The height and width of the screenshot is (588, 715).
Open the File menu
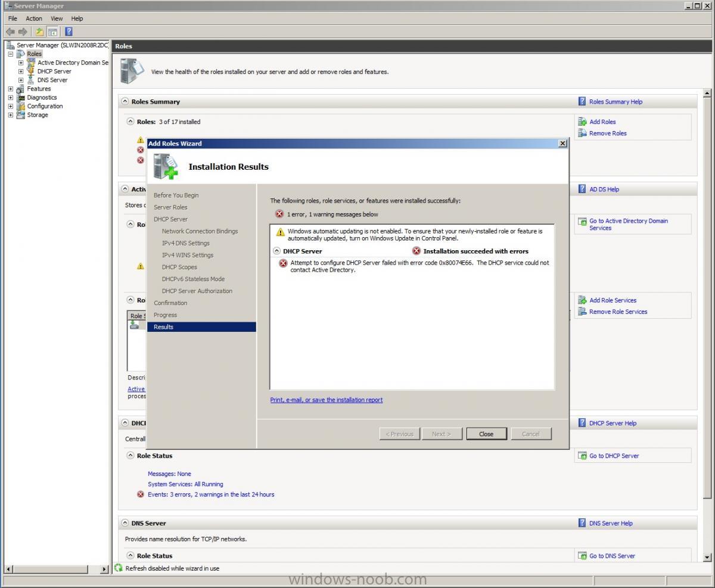coord(13,18)
